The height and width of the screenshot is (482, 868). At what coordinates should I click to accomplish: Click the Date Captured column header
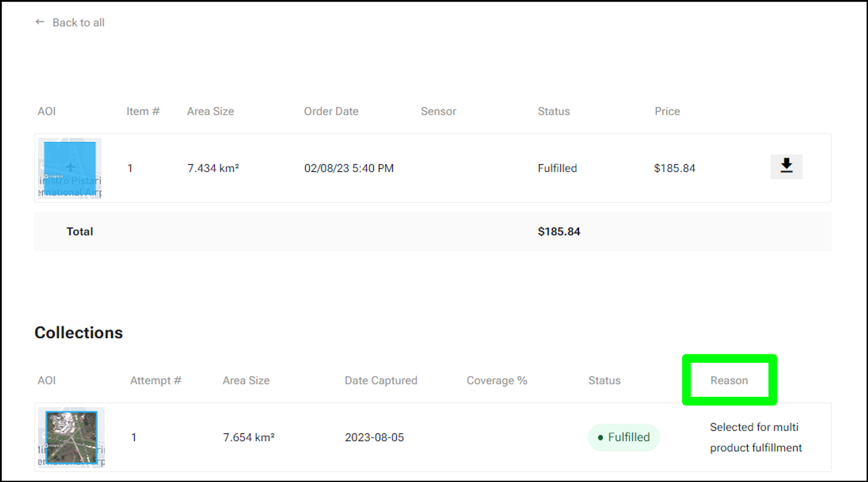(x=381, y=380)
